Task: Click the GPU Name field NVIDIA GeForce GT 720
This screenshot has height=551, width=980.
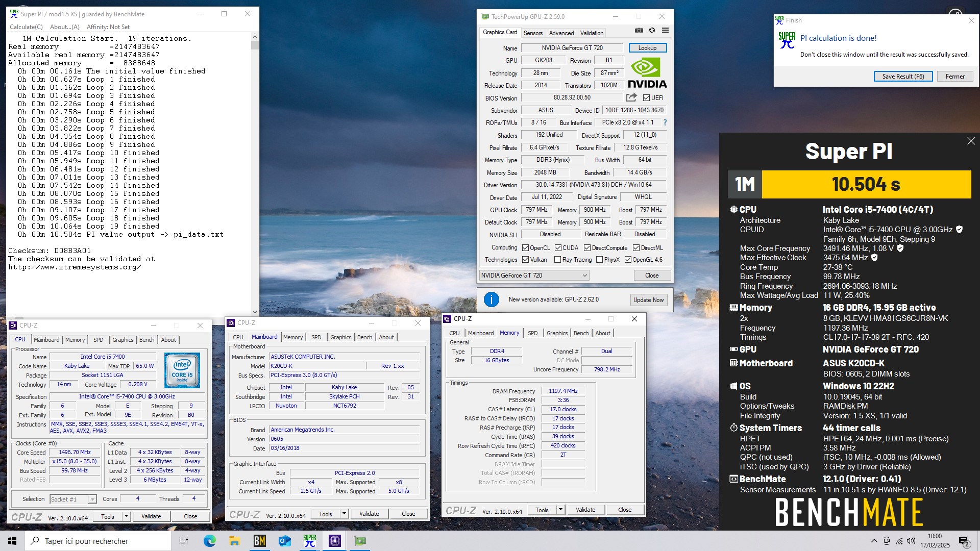Action: point(572,48)
